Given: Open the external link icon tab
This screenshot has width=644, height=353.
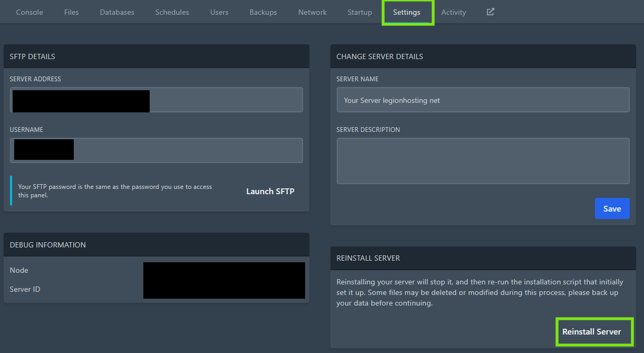Looking at the screenshot, I should [x=490, y=12].
